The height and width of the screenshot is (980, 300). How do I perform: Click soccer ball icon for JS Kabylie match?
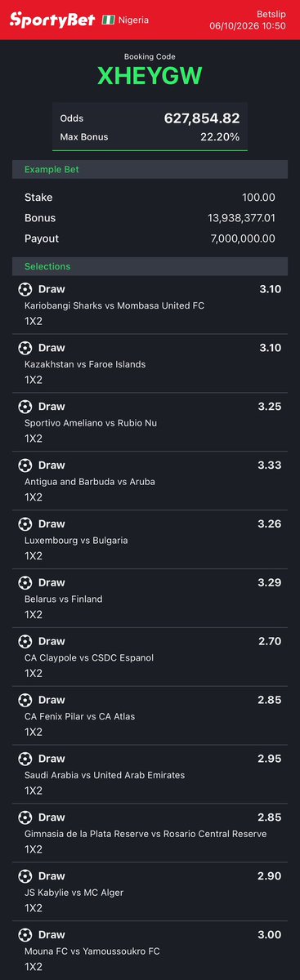point(25,876)
